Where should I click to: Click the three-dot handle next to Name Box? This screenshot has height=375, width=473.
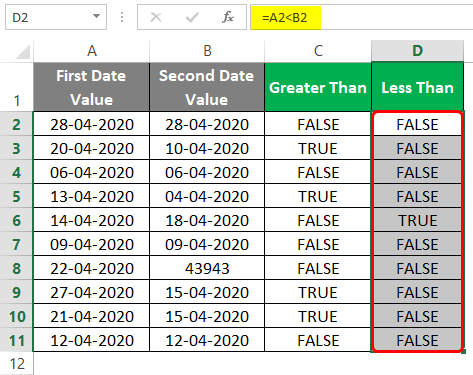[122, 17]
